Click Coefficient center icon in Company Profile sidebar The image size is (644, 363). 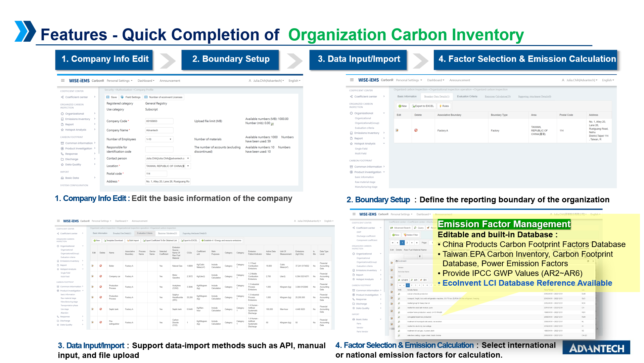coord(62,97)
